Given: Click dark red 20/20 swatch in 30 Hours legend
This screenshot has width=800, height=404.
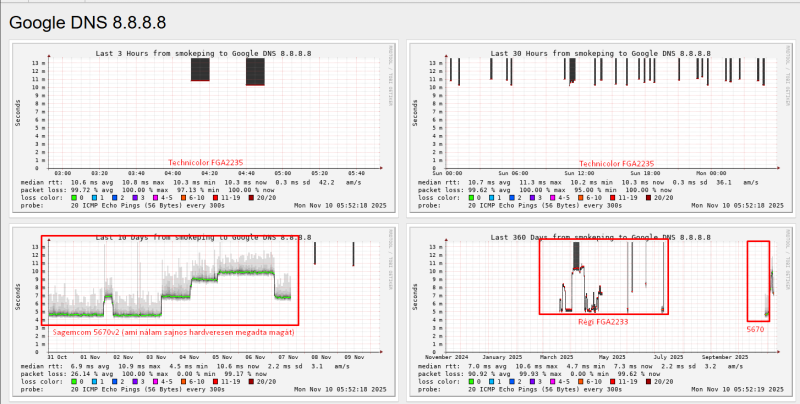Looking at the screenshot, I should [x=648, y=197].
